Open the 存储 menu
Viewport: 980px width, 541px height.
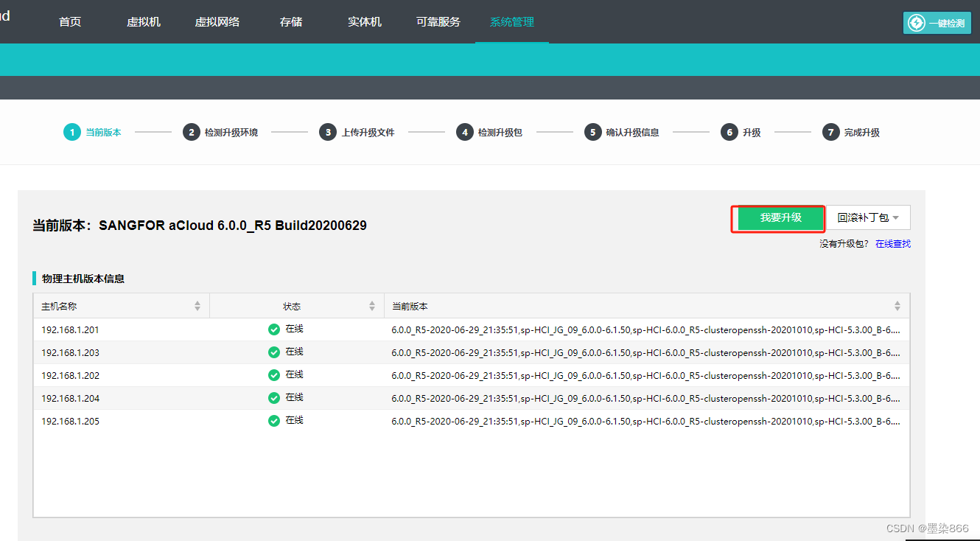click(291, 22)
